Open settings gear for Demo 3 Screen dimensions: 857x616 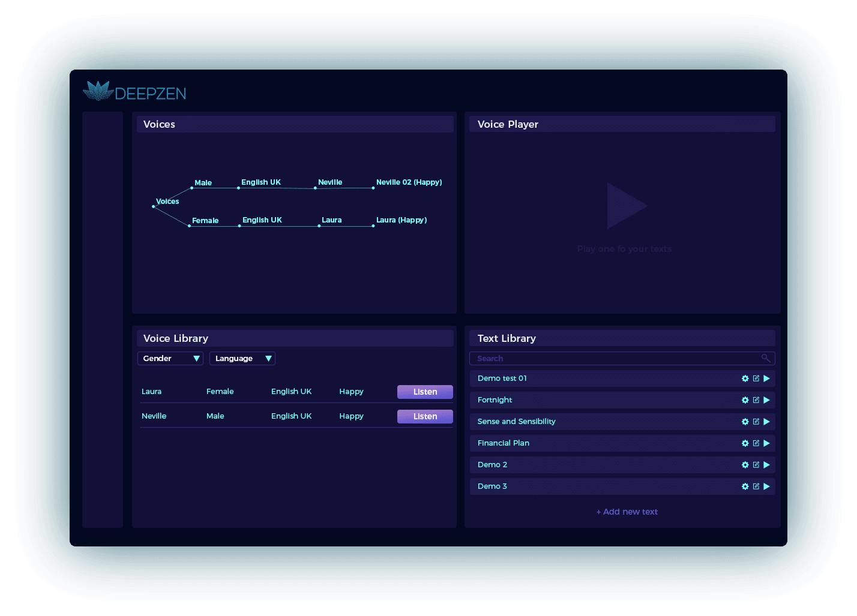[745, 486]
